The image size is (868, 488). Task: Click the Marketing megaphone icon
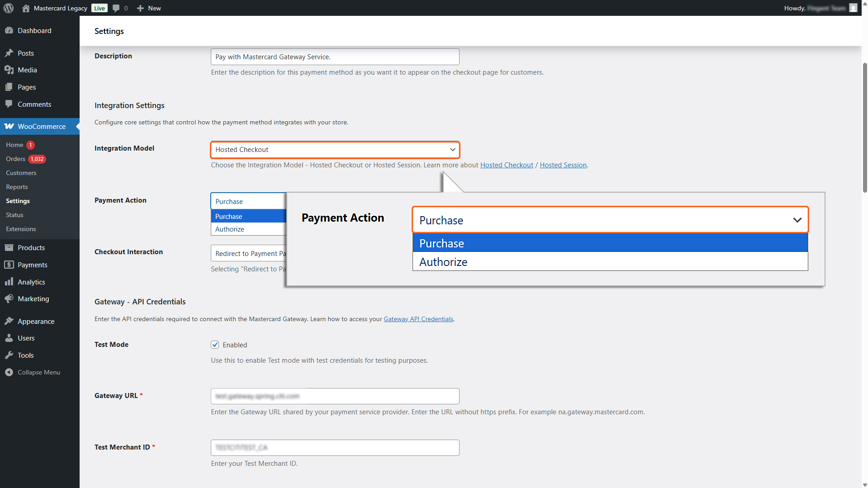[x=9, y=299]
